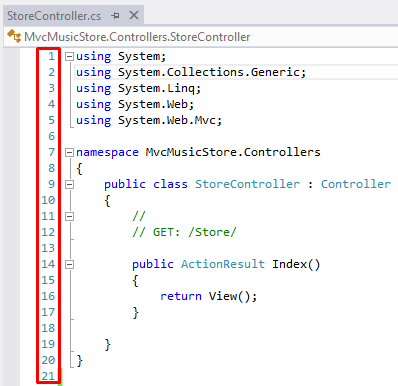Image resolution: width=398 pixels, height=386 pixels.
Task: Click line number 1 in the gutter
Action: point(51,56)
